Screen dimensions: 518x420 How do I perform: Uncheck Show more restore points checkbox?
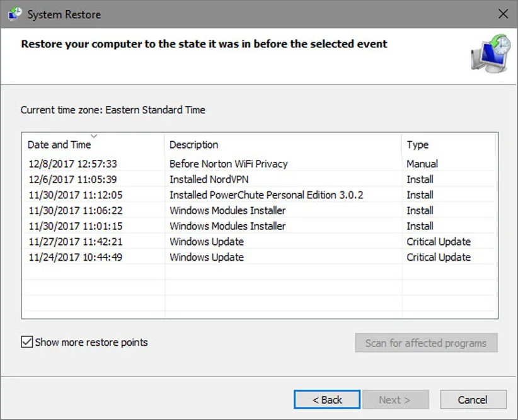click(27, 343)
